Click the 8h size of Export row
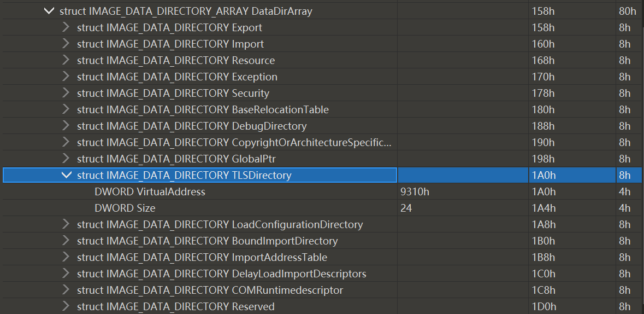The height and width of the screenshot is (314, 644). click(x=624, y=28)
